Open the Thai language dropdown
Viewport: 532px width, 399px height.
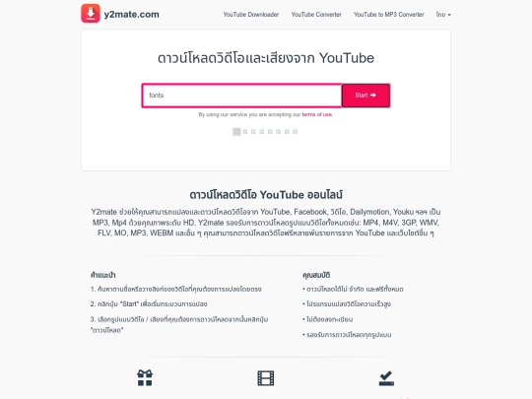(x=443, y=15)
